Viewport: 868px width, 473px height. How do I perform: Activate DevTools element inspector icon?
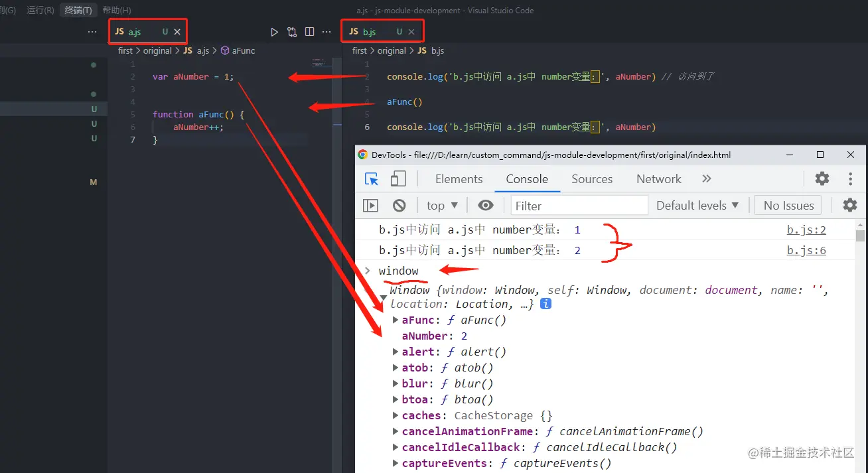(372, 179)
